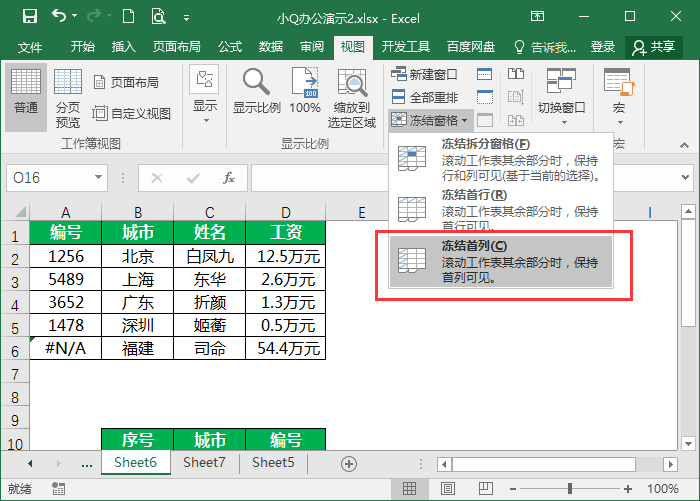Expand the 切换窗口 switch windows dropdown

coord(562,96)
